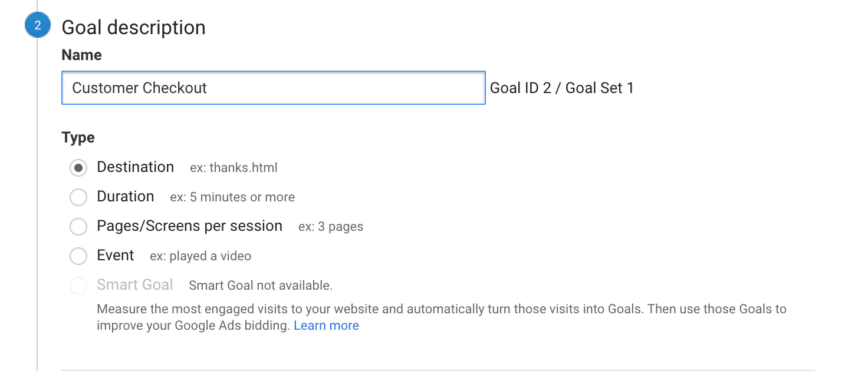Click the "ex: 3 pages" example hint

pyautogui.click(x=330, y=227)
